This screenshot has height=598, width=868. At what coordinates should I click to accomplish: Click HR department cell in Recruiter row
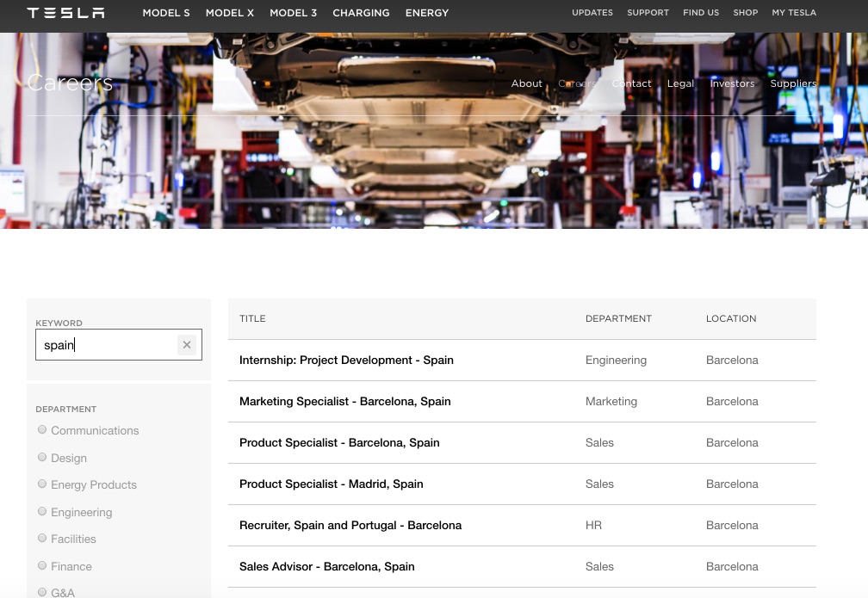[x=593, y=526]
